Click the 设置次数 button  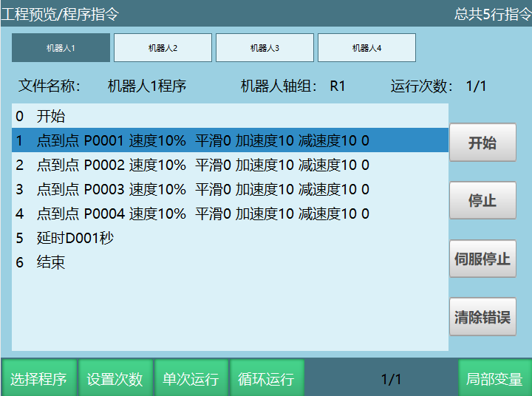click(115, 379)
